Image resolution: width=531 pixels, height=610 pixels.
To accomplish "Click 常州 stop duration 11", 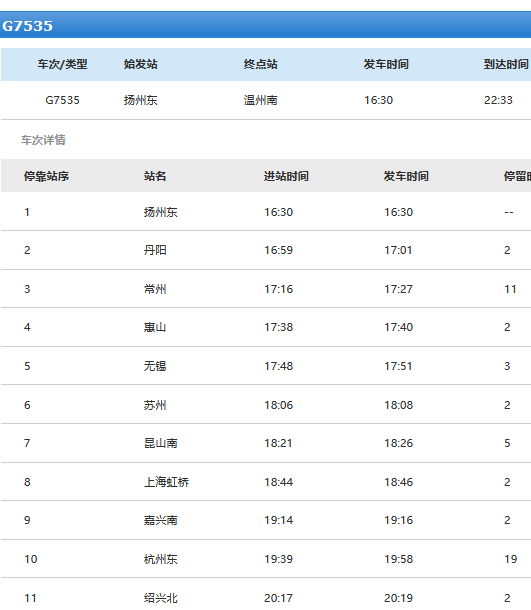I will 510,289.
